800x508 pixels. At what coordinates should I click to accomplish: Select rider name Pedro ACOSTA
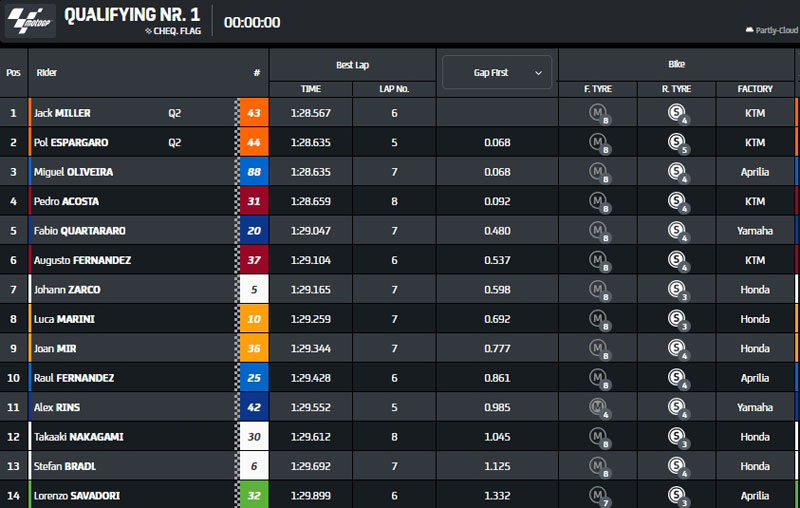(x=66, y=201)
